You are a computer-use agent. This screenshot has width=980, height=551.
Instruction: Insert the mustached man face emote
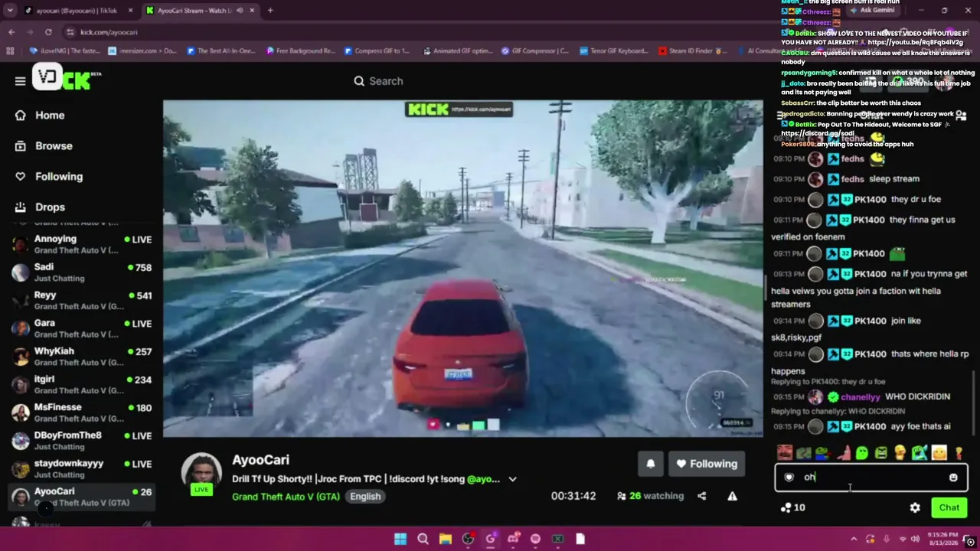coord(784,453)
